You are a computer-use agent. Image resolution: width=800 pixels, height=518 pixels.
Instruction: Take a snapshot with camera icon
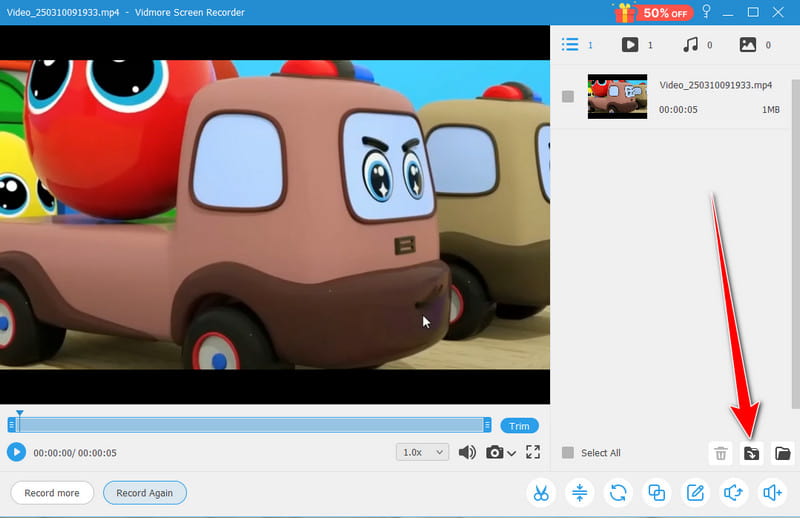pos(494,452)
